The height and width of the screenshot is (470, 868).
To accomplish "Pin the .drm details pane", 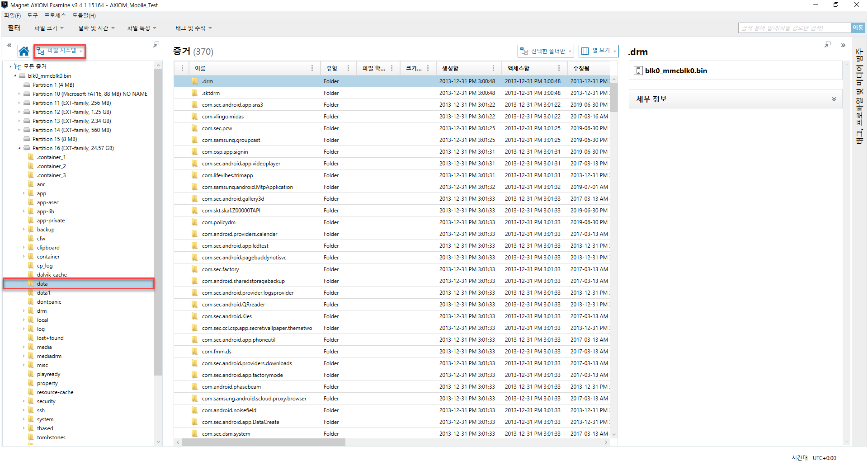I will 827,44.
